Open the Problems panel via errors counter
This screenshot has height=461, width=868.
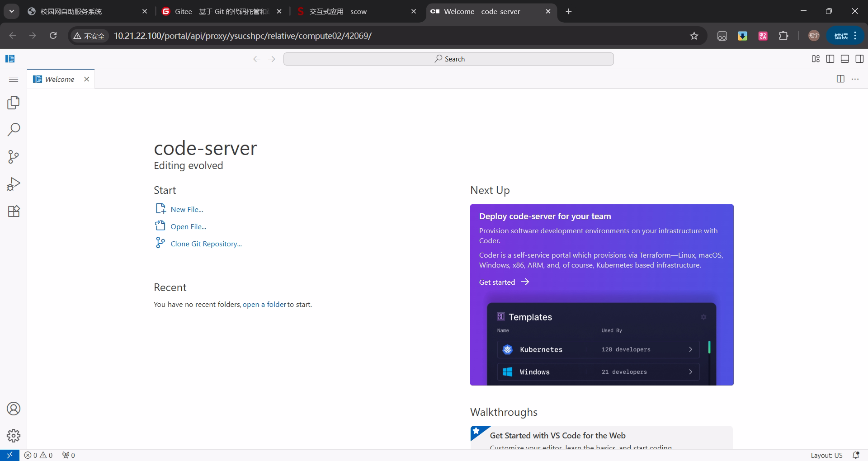pyautogui.click(x=38, y=455)
